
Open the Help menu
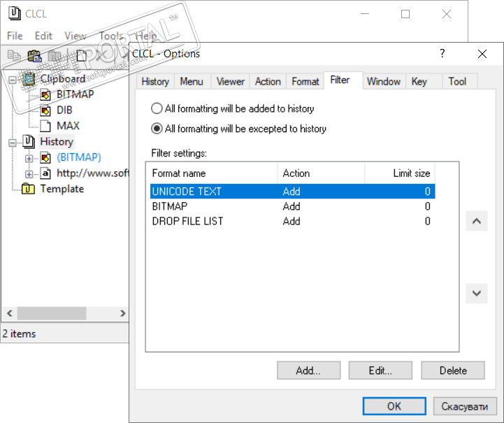click(145, 36)
